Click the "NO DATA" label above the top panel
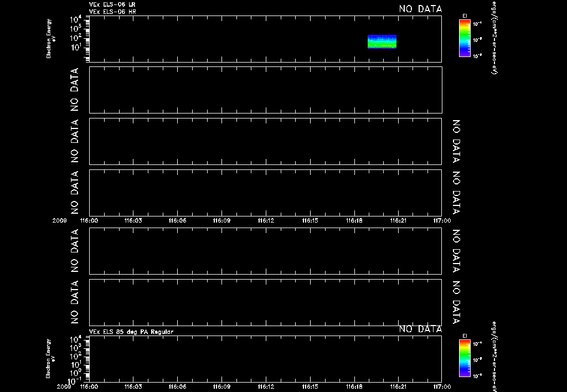 pos(421,9)
